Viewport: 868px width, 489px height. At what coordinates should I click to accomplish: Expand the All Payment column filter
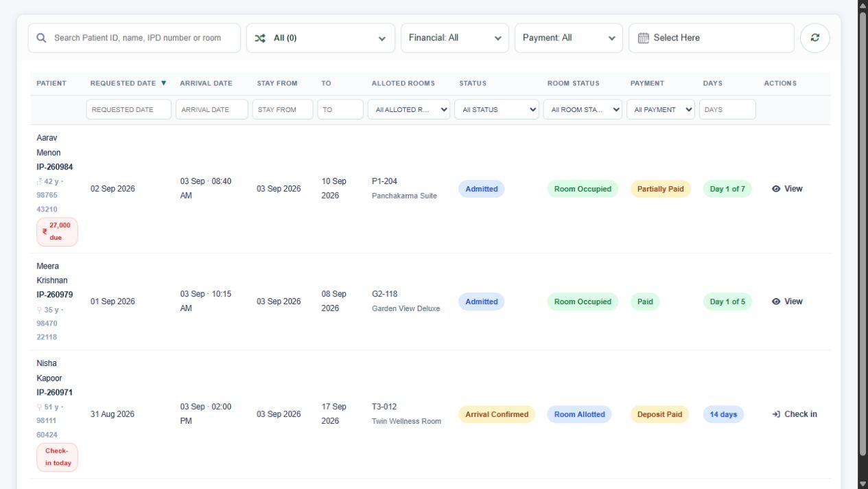(x=661, y=109)
